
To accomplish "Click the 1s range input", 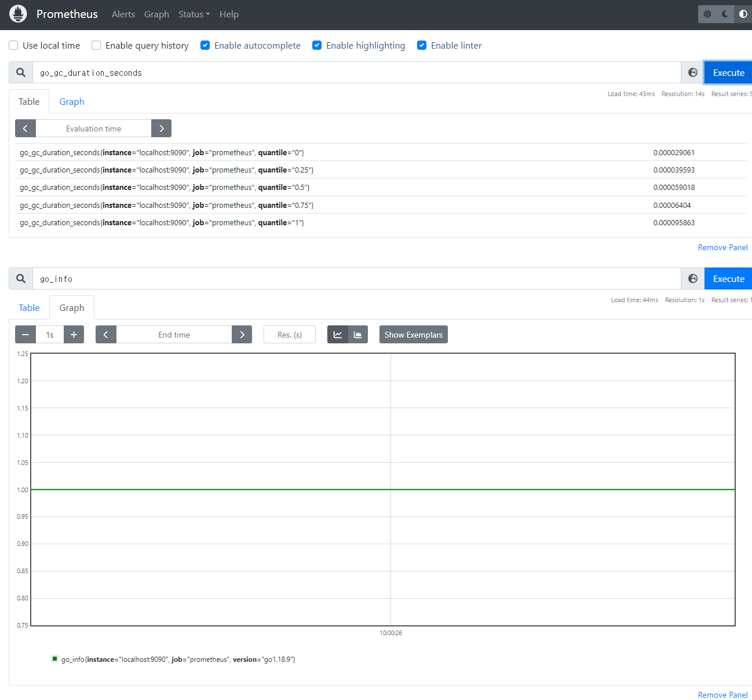I will coord(50,335).
